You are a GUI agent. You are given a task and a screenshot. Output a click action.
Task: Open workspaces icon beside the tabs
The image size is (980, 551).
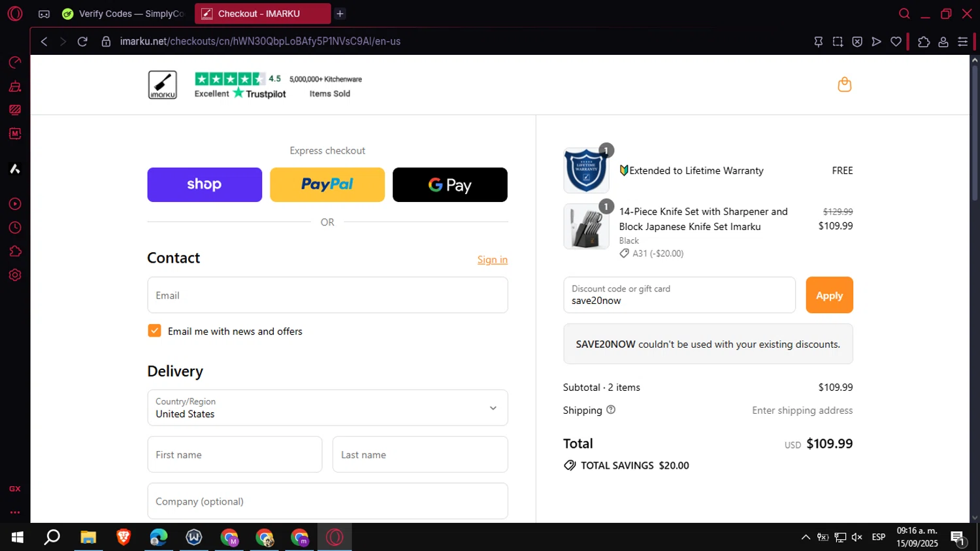pos(44,14)
